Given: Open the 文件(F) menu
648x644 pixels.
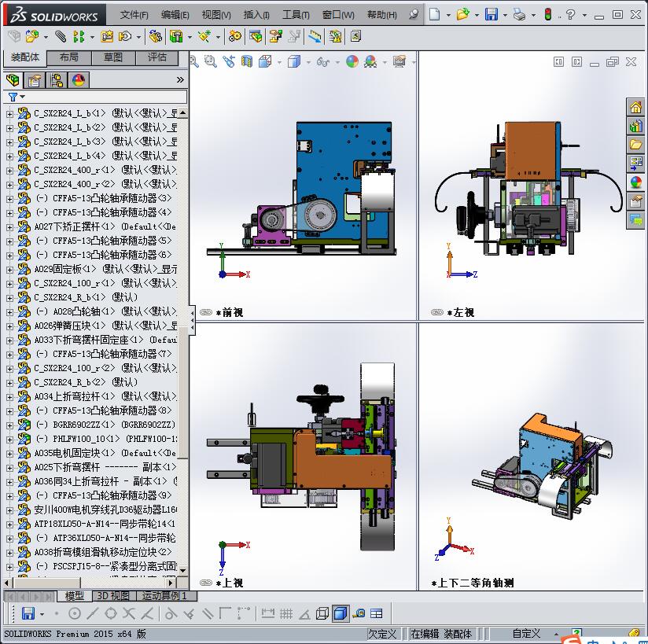Looking at the screenshot, I should pyautogui.click(x=134, y=15).
